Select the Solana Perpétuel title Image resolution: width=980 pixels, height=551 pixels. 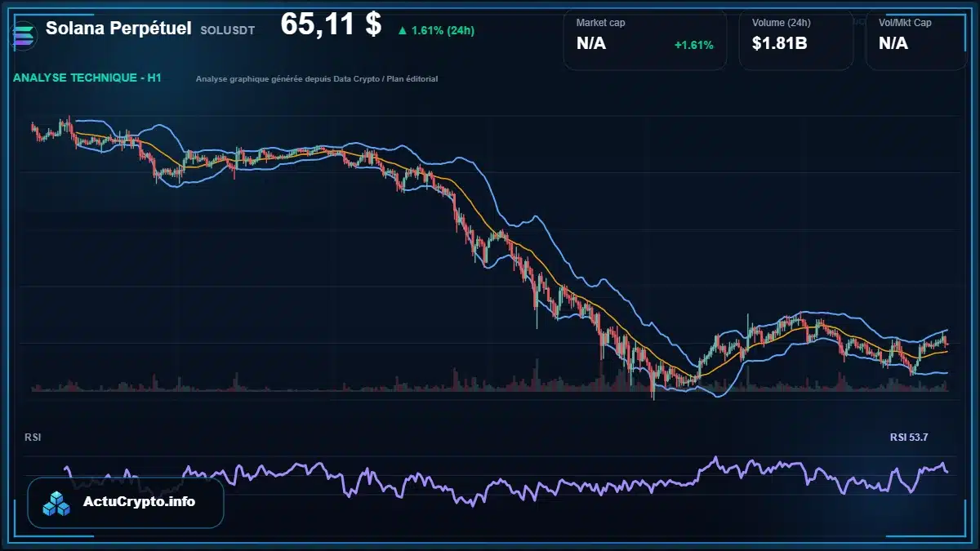(118, 29)
